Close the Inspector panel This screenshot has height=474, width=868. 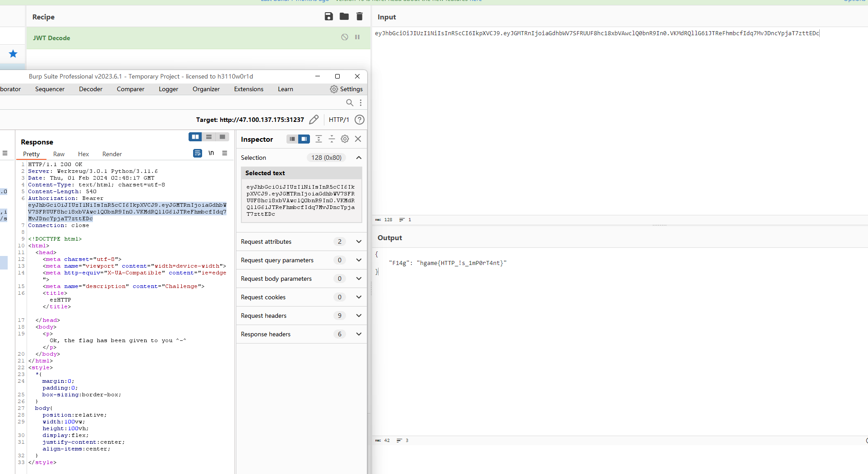(x=358, y=139)
